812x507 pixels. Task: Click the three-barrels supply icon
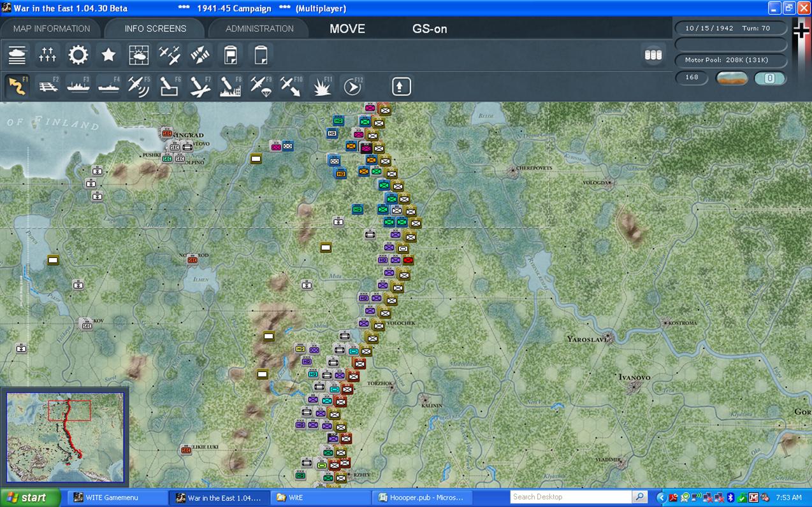tap(653, 55)
